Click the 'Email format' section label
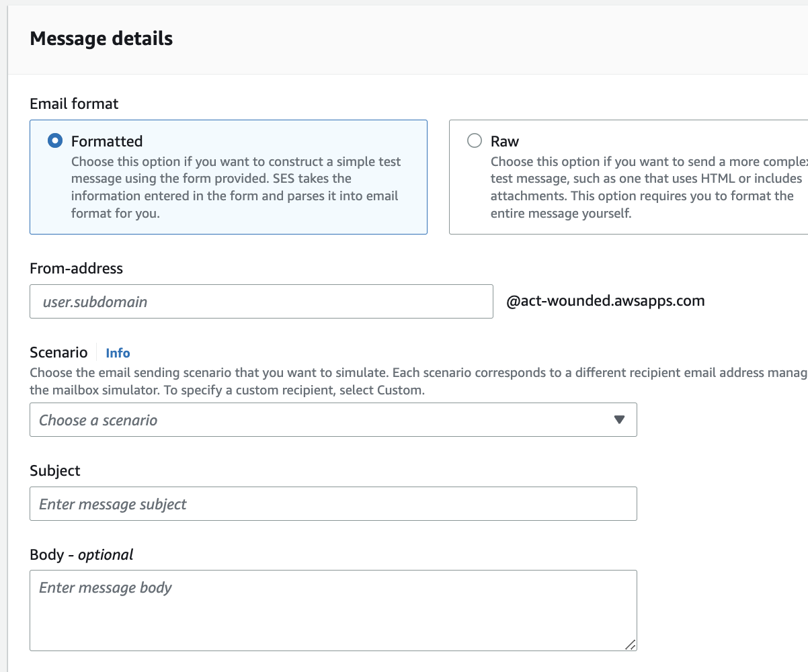 click(x=73, y=103)
